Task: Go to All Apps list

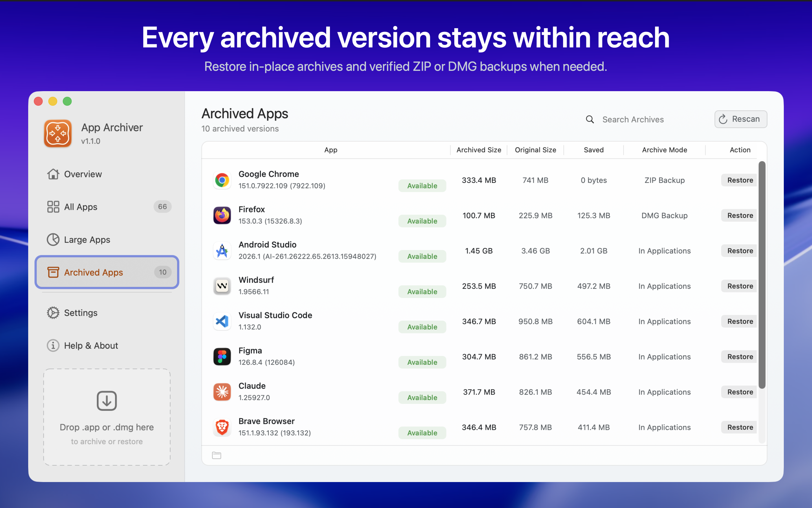Action: click(x=107, y=207)
